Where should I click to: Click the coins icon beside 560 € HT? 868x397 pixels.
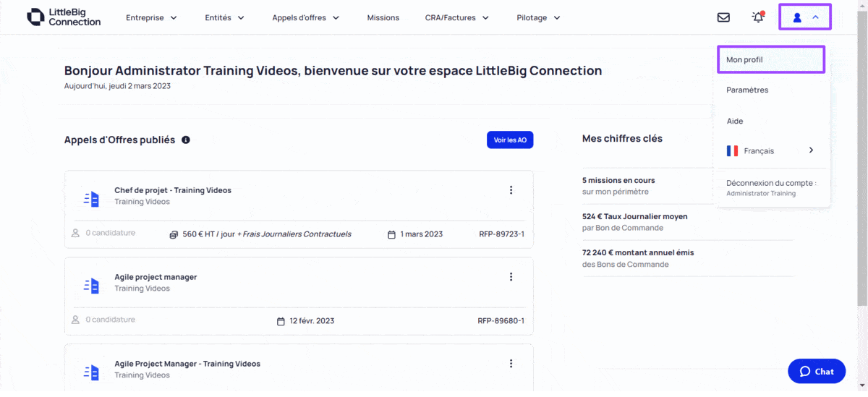(x=174, y=234)
